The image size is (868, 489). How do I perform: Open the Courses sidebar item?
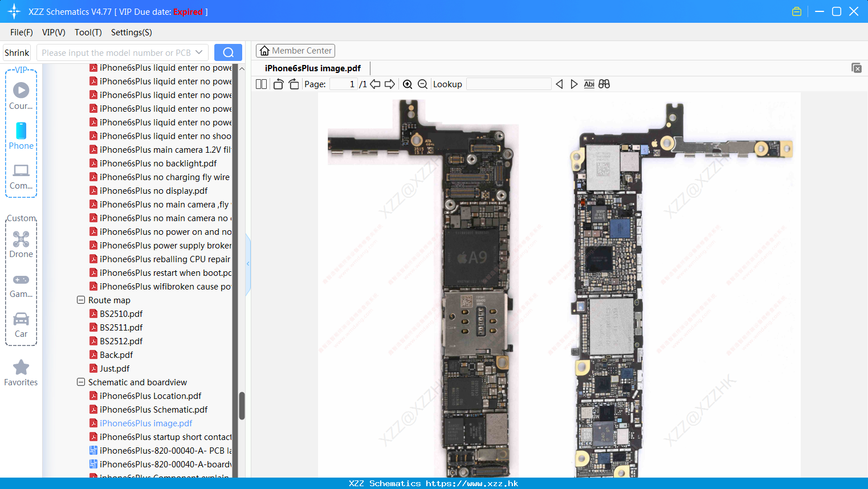click(21, 96)
